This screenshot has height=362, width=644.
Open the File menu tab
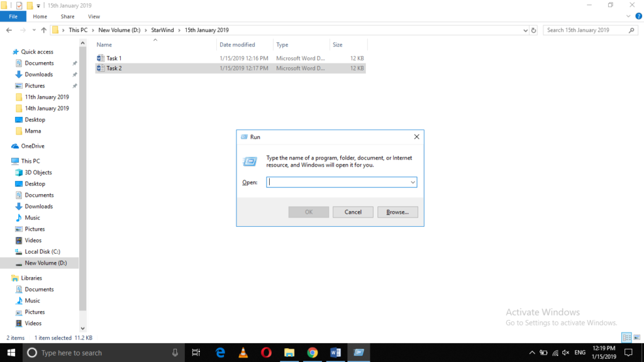[13, 16]
